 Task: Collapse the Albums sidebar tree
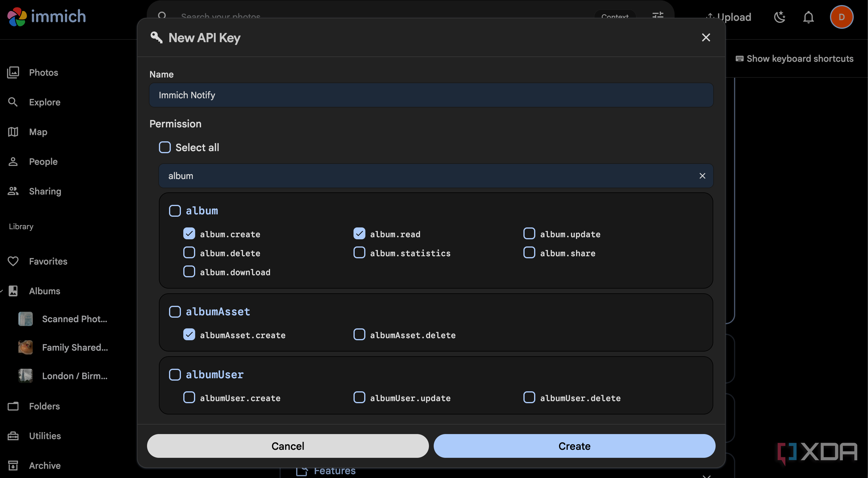coord(2,291)
